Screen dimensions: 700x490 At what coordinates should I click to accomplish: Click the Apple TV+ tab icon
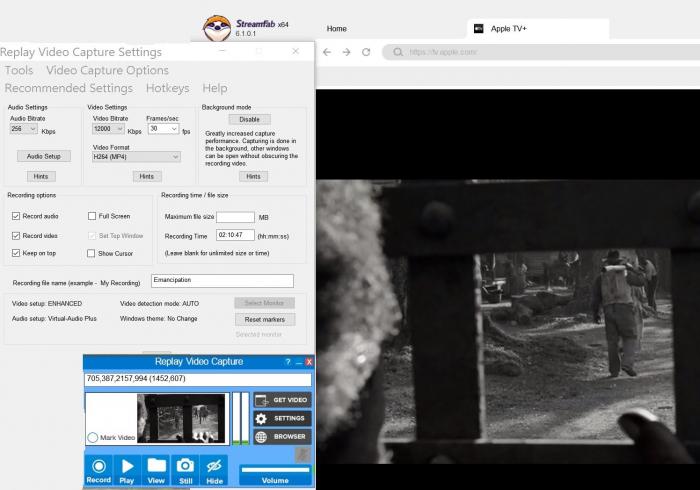pyautogui.click(x=479, y=29)
